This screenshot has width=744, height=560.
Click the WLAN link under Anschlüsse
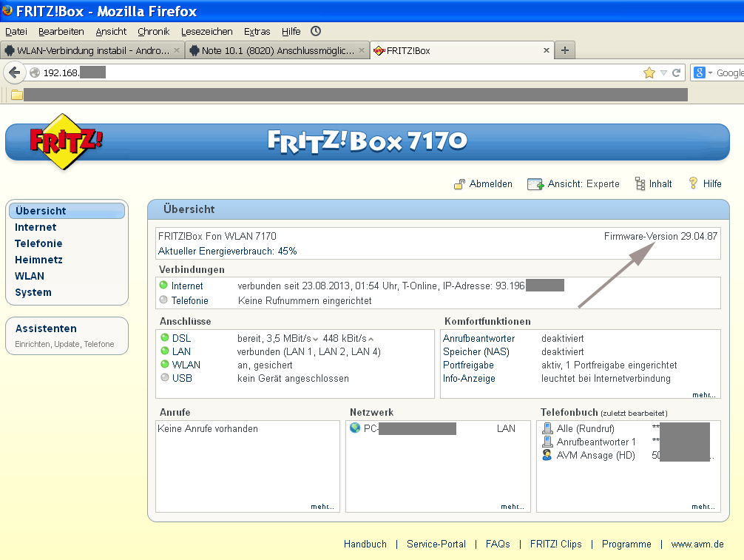point(186,365)
